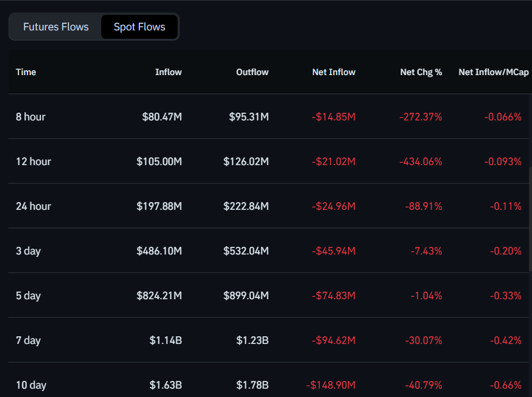Viewport: 532px width, 397px height.
Task: Select the 24 hour row label
Action: (x=33, y=206)
